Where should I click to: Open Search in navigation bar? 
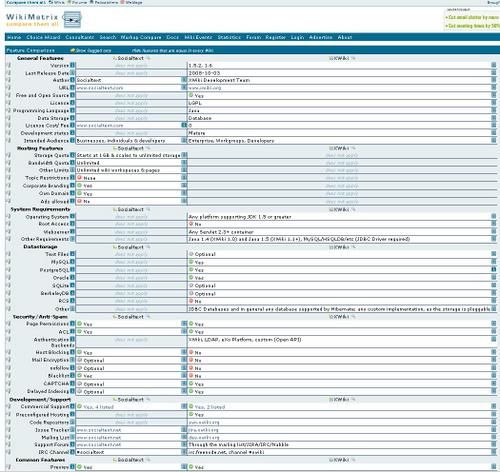tap(108, 37)
